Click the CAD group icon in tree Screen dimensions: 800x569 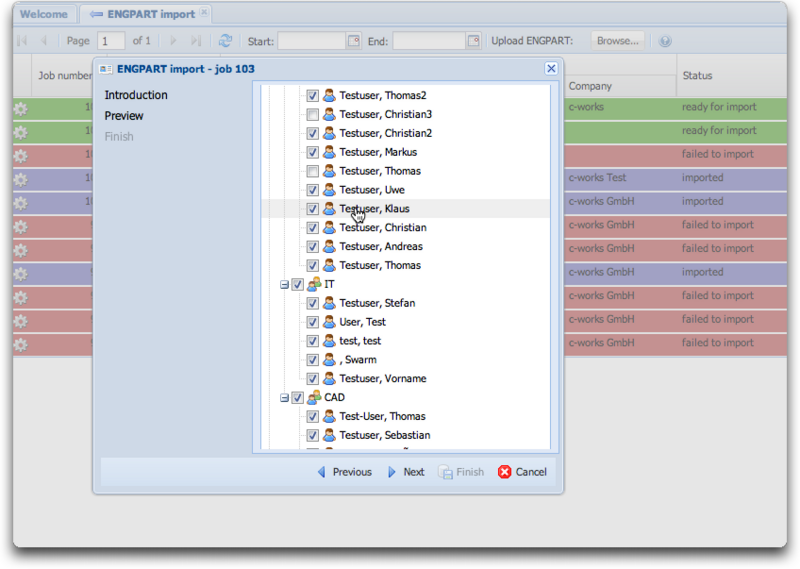pyautogui.click(x=313, y=398)
